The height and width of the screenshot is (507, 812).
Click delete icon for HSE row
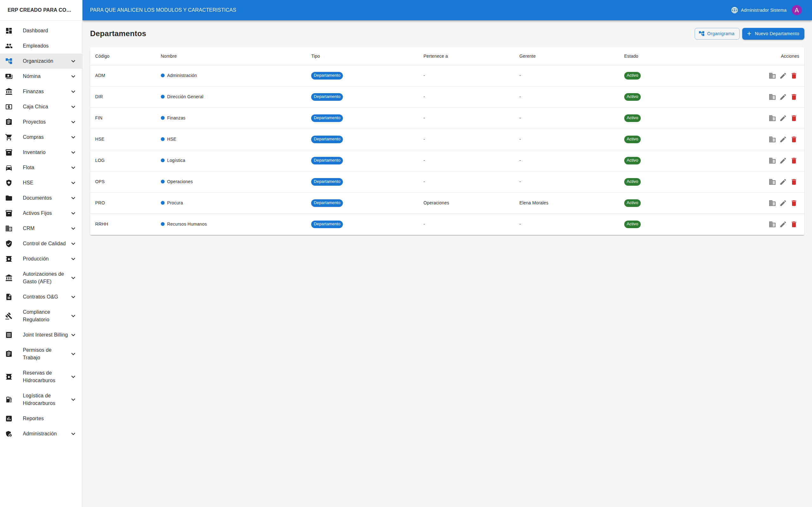click(794, 139)
